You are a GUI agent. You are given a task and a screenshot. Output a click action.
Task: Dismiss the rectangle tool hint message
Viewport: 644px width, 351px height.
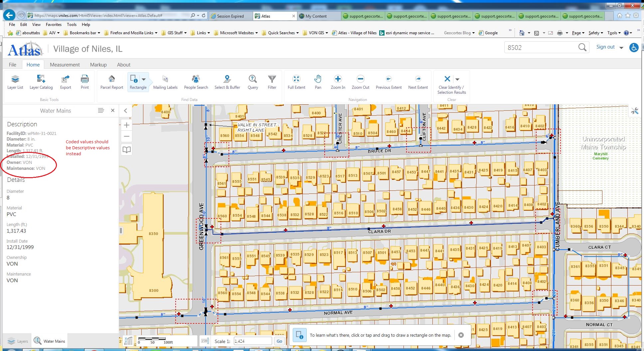[x=461, y=335]
